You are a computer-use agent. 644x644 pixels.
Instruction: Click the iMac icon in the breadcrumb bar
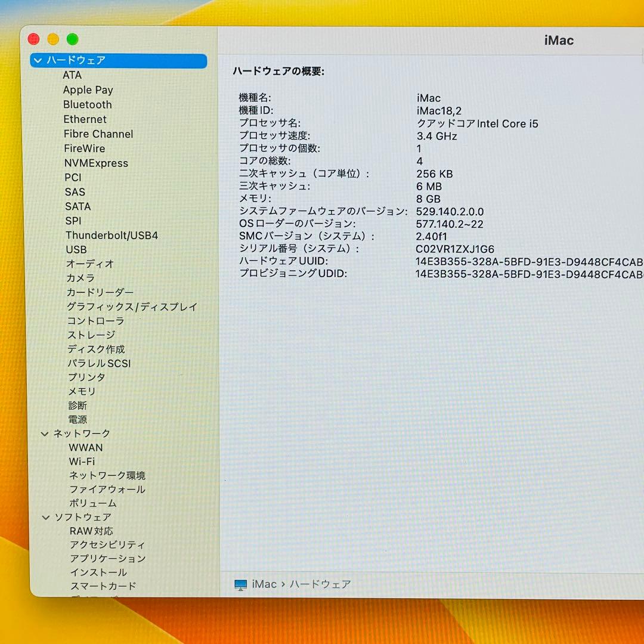241,584
